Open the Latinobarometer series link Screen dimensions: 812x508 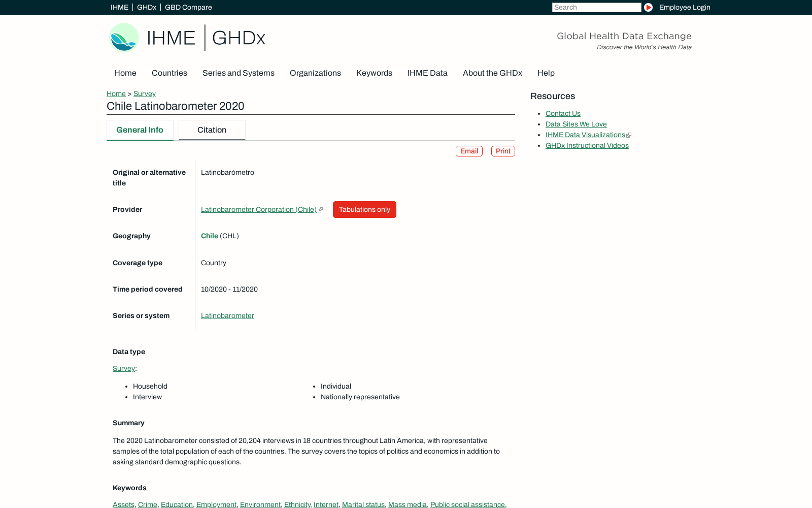click(227, 316)
